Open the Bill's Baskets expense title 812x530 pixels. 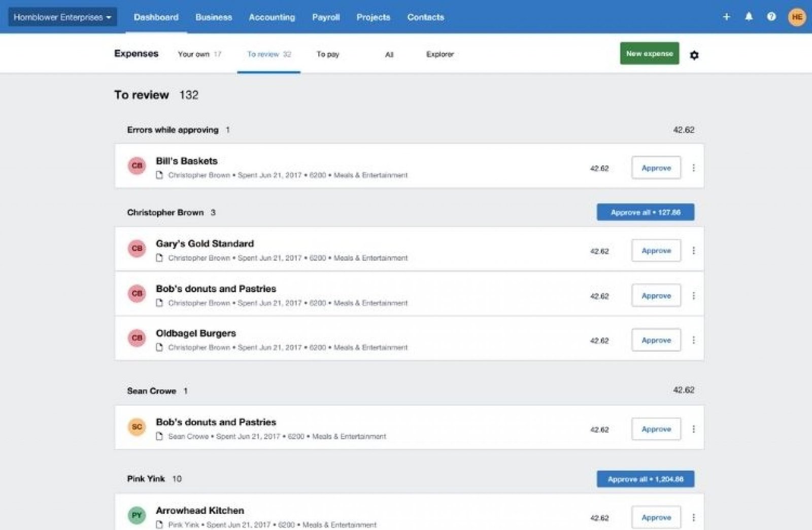click(x=187, y=161)
